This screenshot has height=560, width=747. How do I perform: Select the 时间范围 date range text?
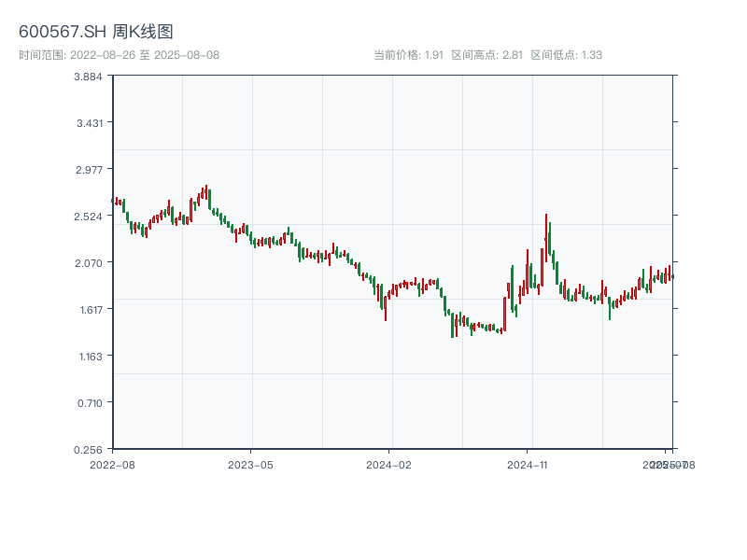(x=120, y=55)
